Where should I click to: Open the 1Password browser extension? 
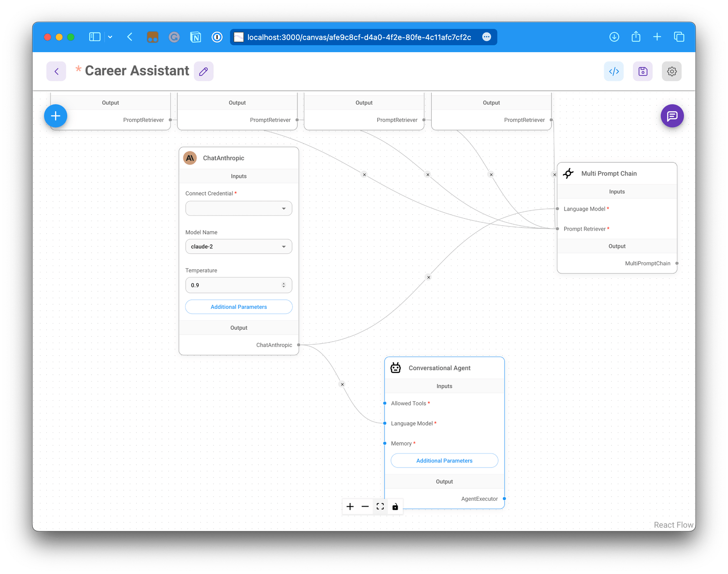point(217,37)
